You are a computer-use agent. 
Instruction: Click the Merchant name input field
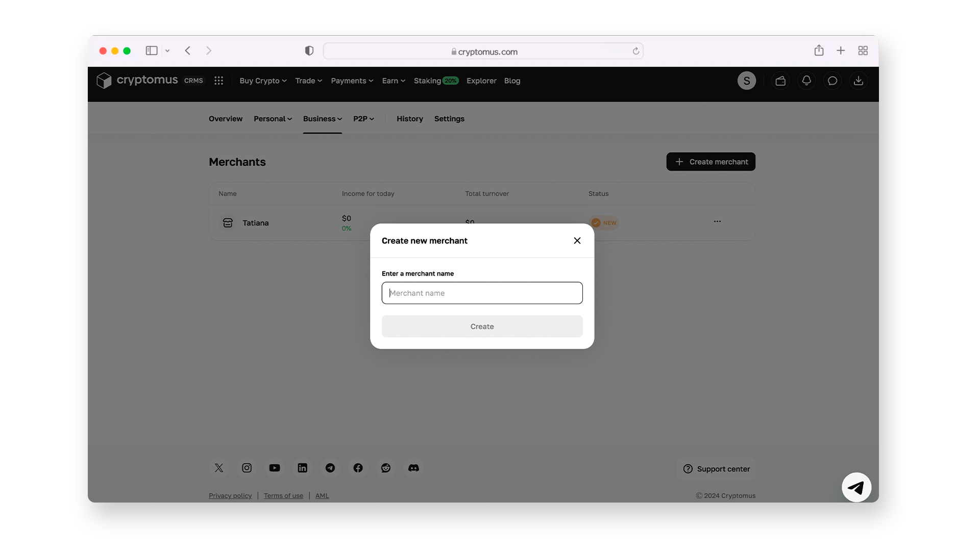482,293
